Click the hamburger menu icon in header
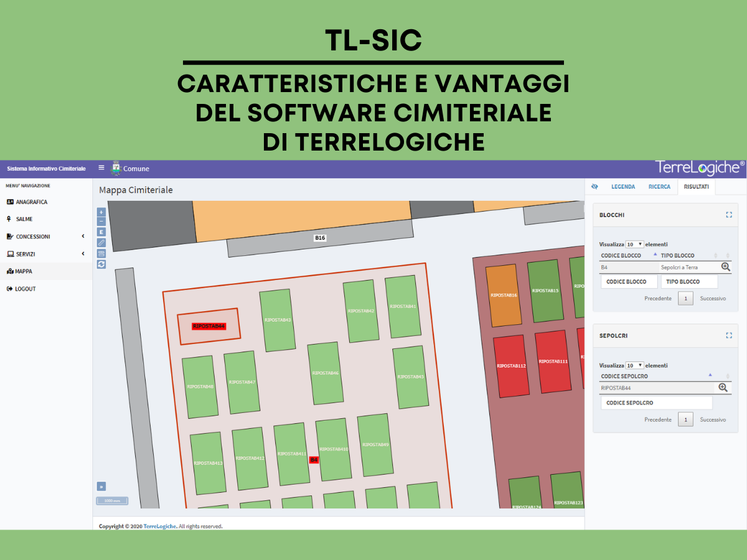 (101, 168)
